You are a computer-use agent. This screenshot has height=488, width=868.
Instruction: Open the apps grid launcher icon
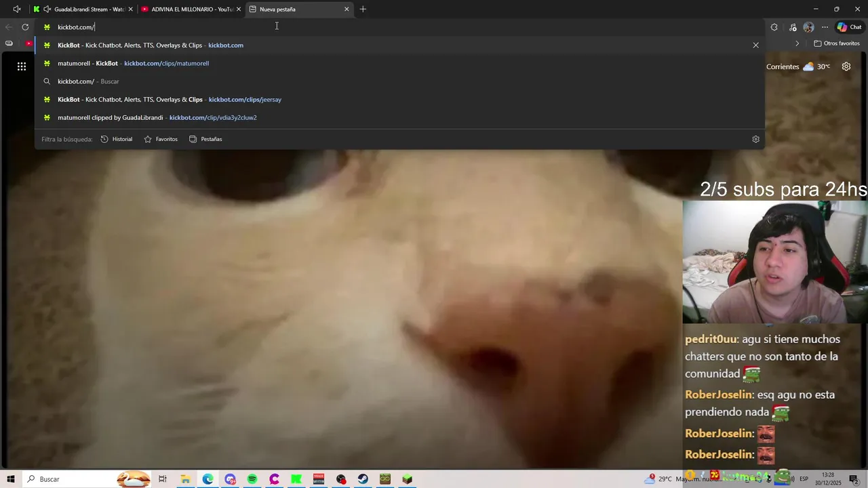[x=22, y=66]
